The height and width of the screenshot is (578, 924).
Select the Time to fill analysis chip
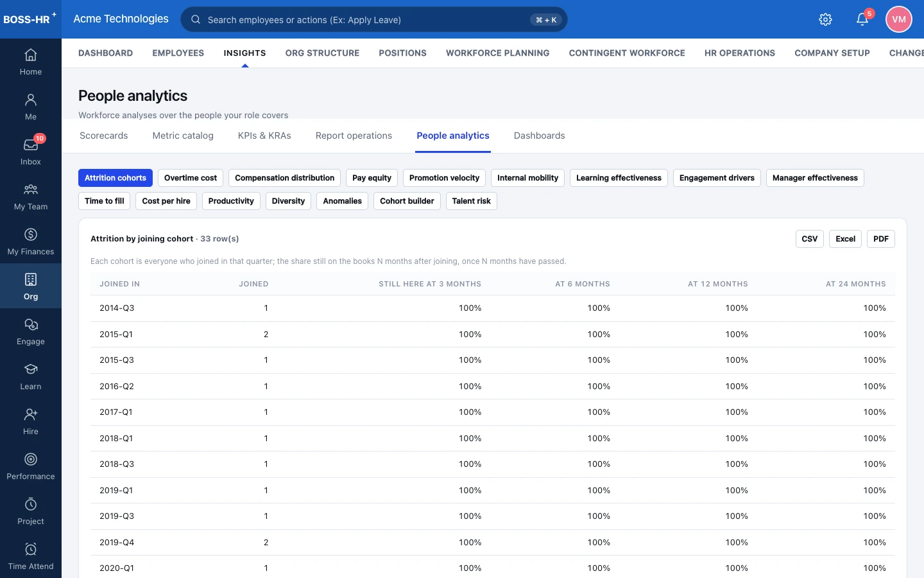click(105, 201)
